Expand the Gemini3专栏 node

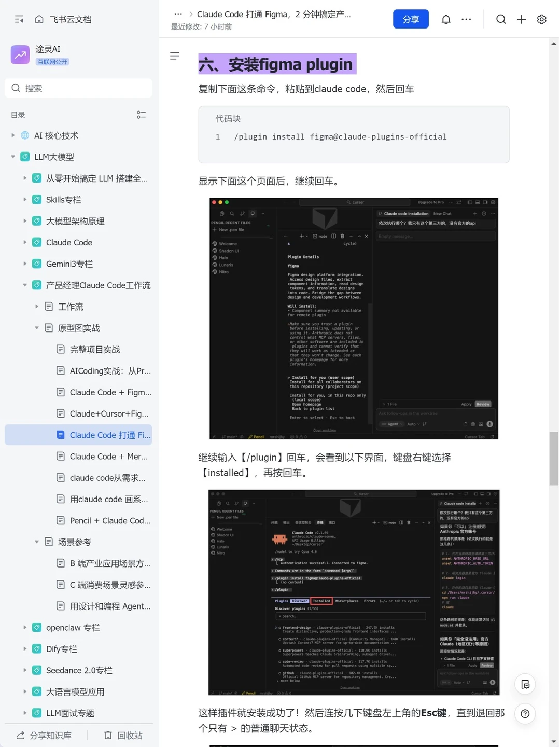(x=25, y=264)
